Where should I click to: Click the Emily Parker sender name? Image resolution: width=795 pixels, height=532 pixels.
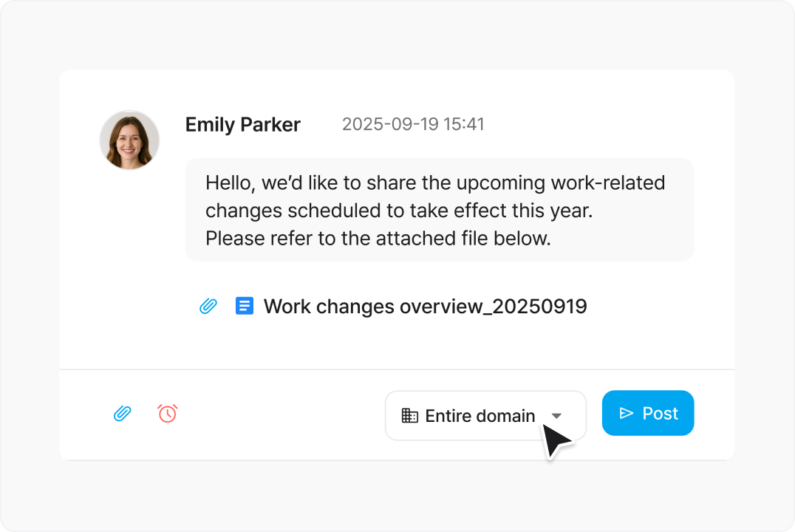[242, 125]
